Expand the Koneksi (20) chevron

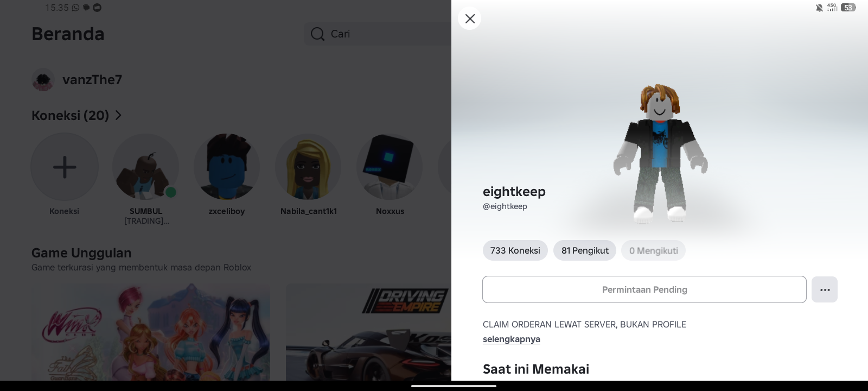pos(118,115)
